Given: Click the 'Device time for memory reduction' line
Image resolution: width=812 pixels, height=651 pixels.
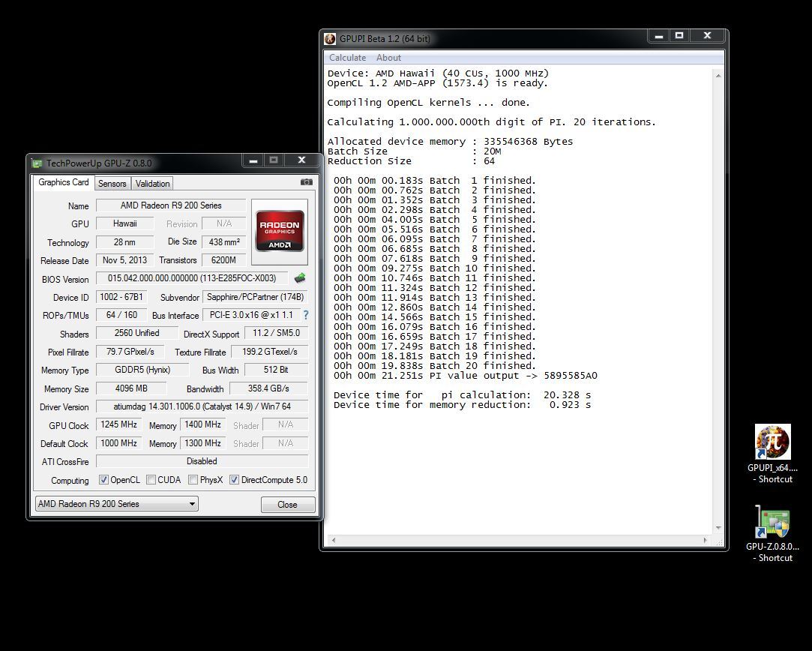Looking at the screenshot, I should click(x=462, y=404).
